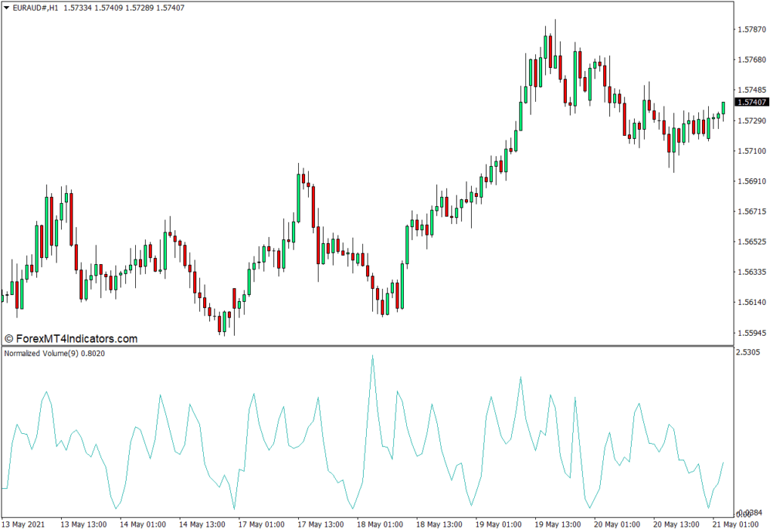Click the latest green candle at chart's right edge
The image size is (773, 532).
723,108
